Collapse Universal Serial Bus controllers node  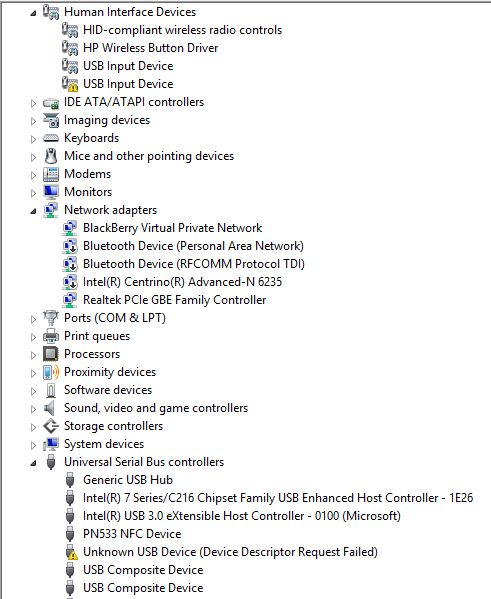[34, 463]
